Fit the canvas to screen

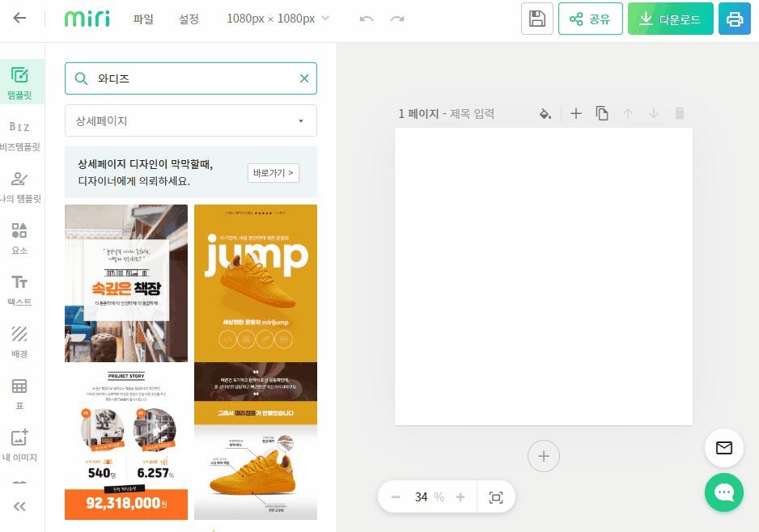[496, 497]
